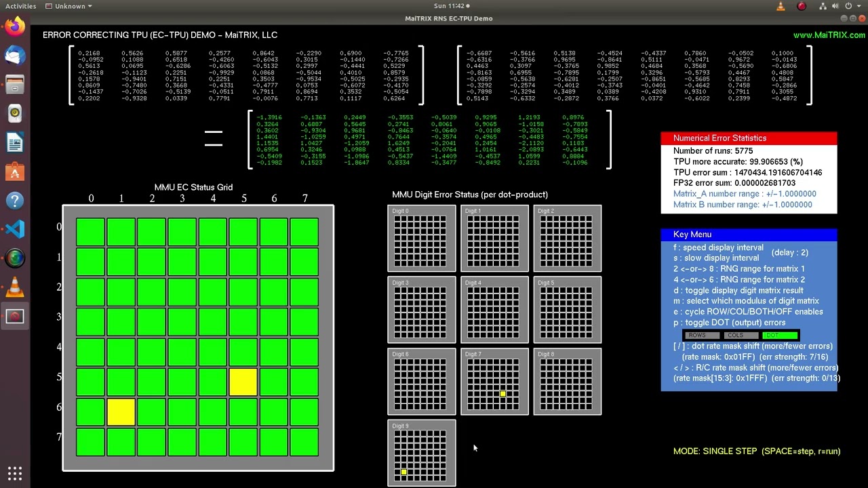Click 'f : speed display interval' entry
Image resolution: width=868 pixels, height=488 pixels.
point(718,248)
